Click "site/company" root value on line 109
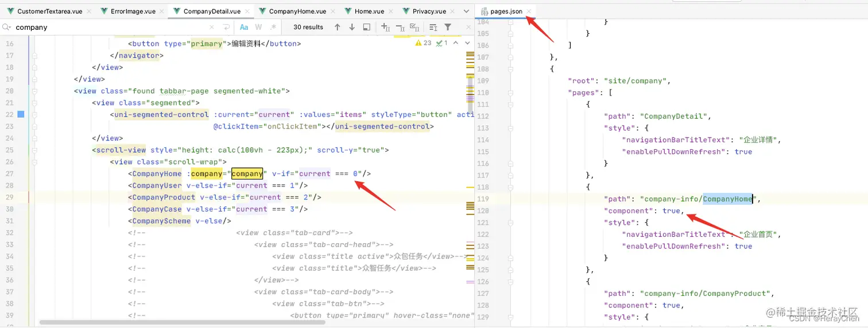Screen dimensions: 868x328 (637, 81)
